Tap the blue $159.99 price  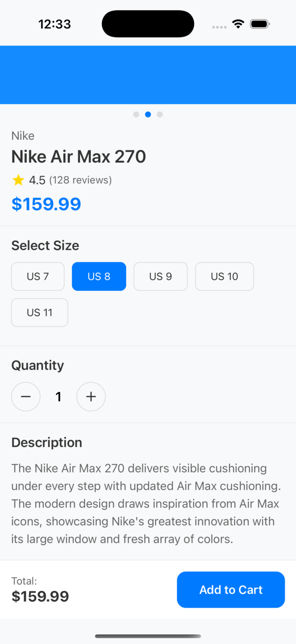(x=46, y=204)
